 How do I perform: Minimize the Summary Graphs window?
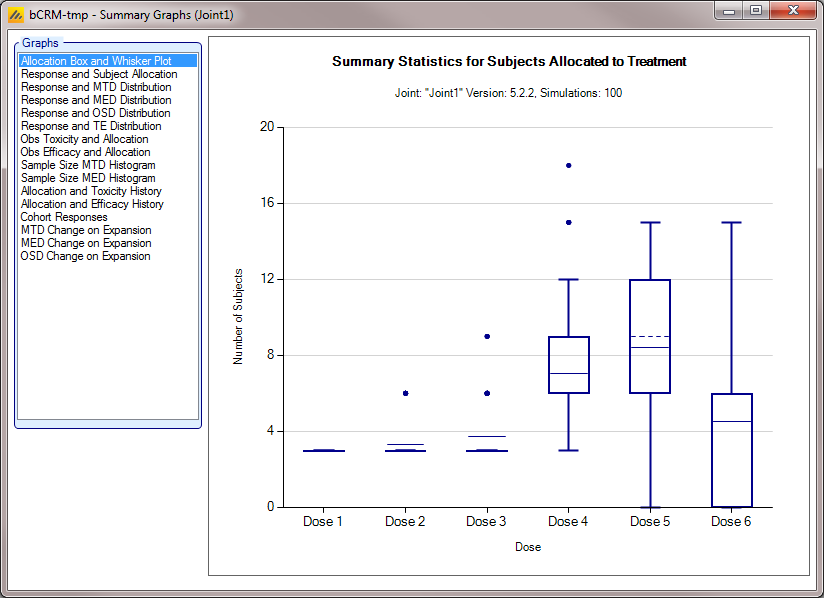[729, 11]
